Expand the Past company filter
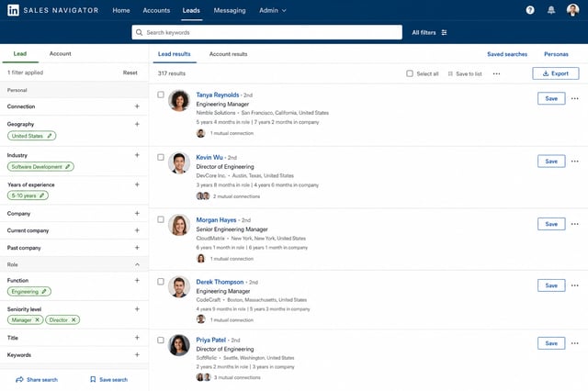The height and width of the screenshot is (391, 588). pyautogui.click(x=137, y=248)
